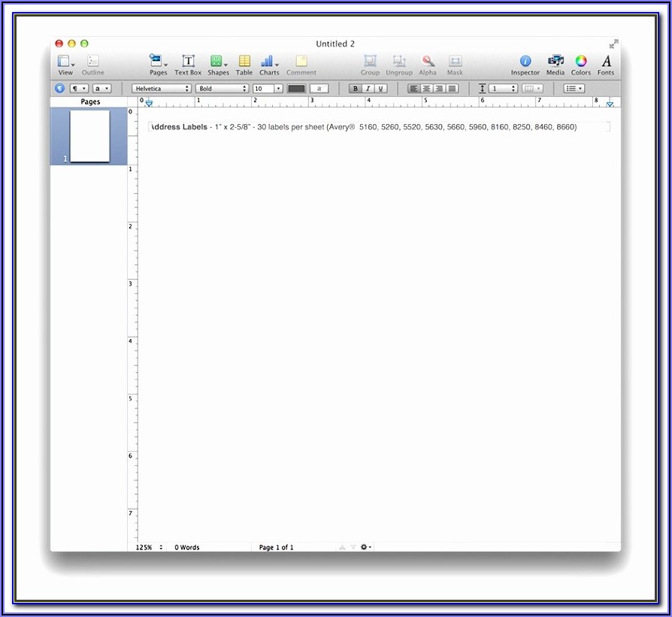Open the Bold typeface dropdown

(x=222, y=89)
